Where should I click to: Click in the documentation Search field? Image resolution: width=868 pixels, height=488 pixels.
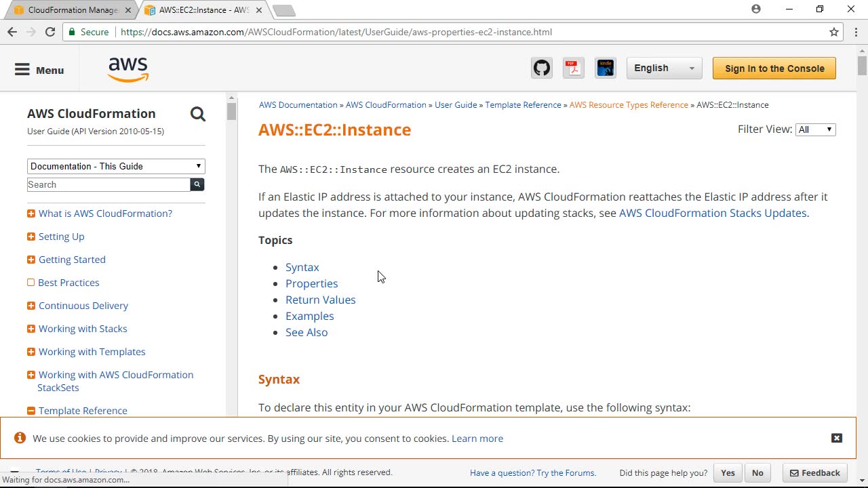tap(108, 184)
